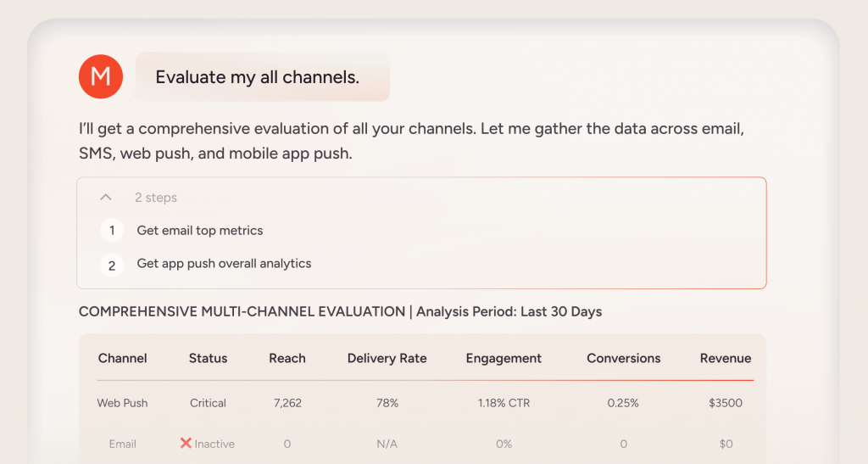The width and height of the screenshot is (868, 464).
Task: Click the red X Inactive status icon
Action: coord(186,443)
